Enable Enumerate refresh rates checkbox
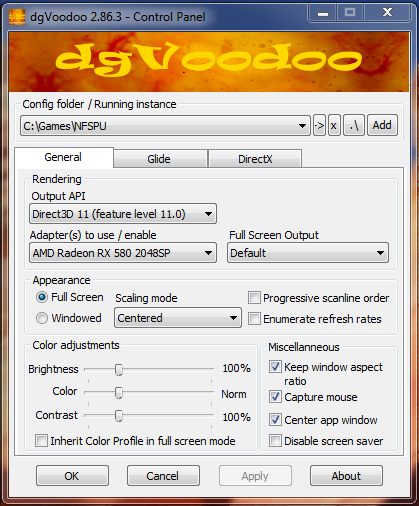 point(254,319)
